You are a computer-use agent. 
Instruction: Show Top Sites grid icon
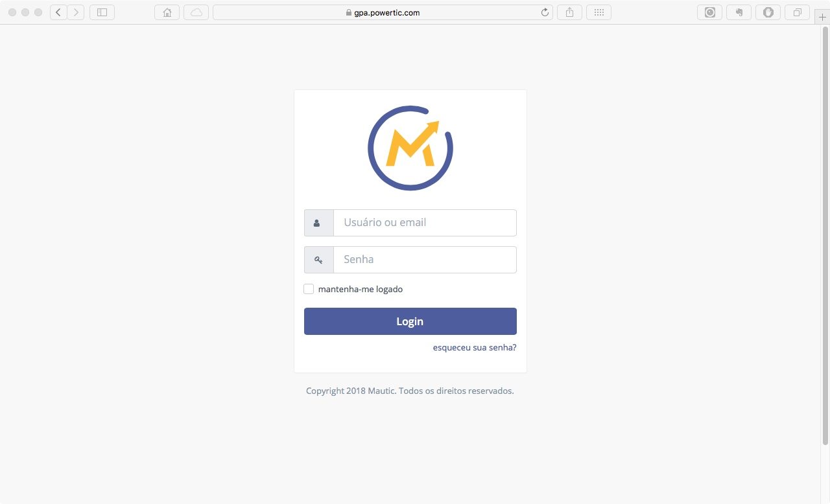coord(599,12)
